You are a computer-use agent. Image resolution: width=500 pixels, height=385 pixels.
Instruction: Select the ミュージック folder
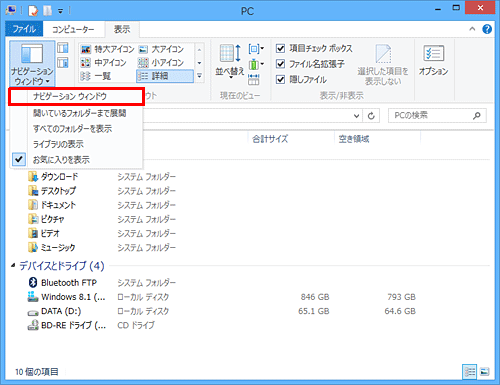click(x=52, y=247)
